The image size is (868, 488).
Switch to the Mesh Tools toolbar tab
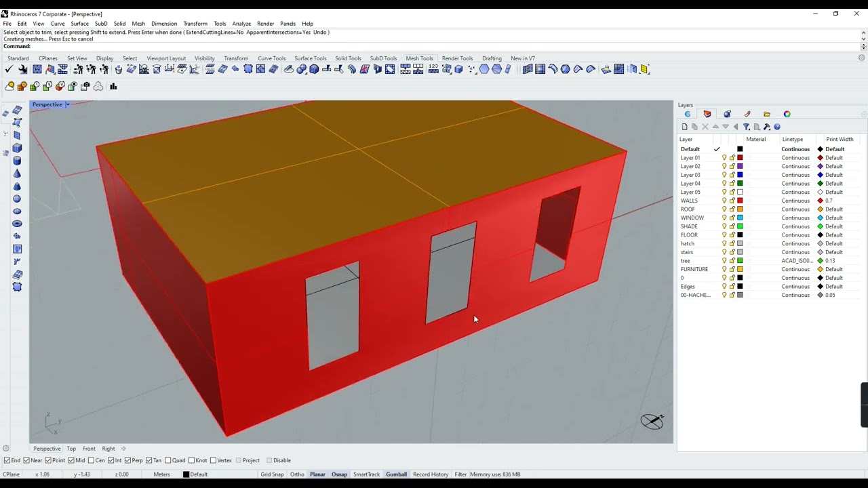[x=419, y=58]
